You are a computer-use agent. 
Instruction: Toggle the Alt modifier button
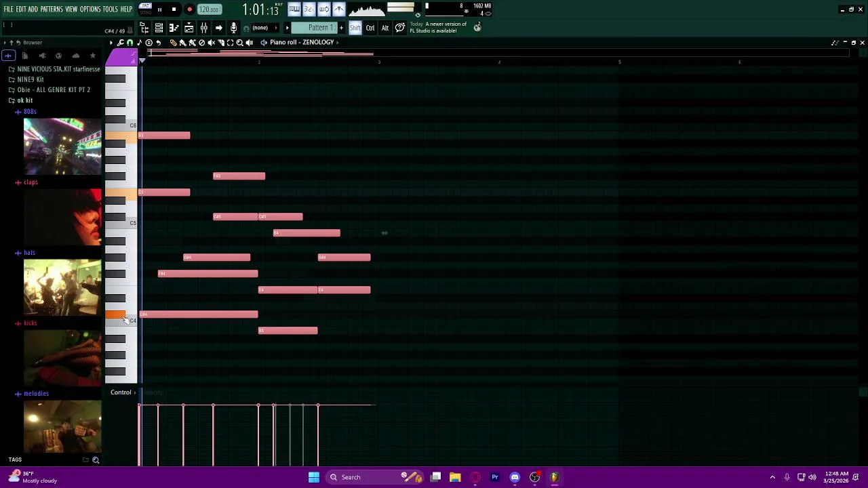[384, 28]
